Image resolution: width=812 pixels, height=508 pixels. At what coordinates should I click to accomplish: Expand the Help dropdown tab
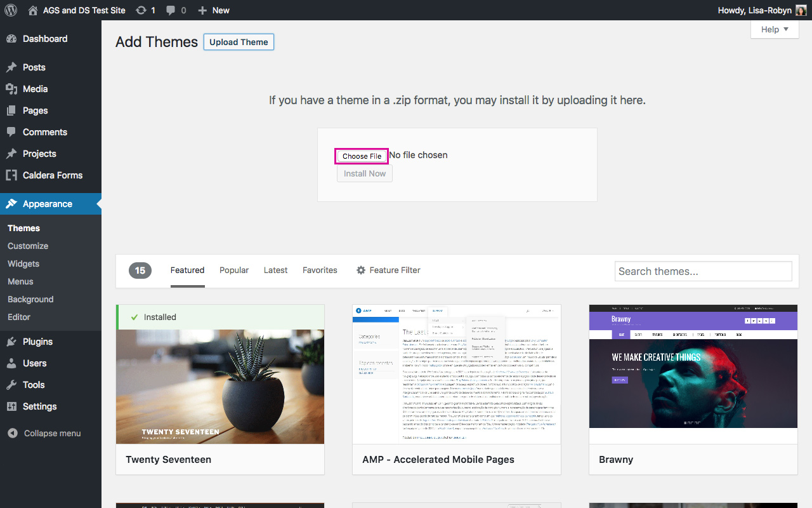[x=775, y=29]
